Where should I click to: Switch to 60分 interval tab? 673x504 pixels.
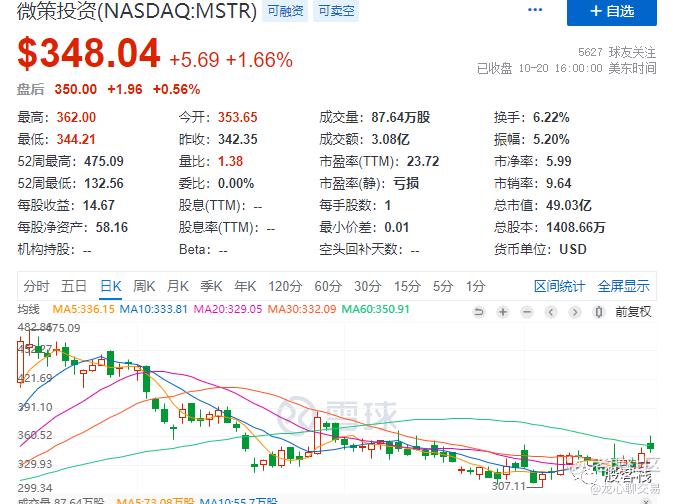pos(328,286)
